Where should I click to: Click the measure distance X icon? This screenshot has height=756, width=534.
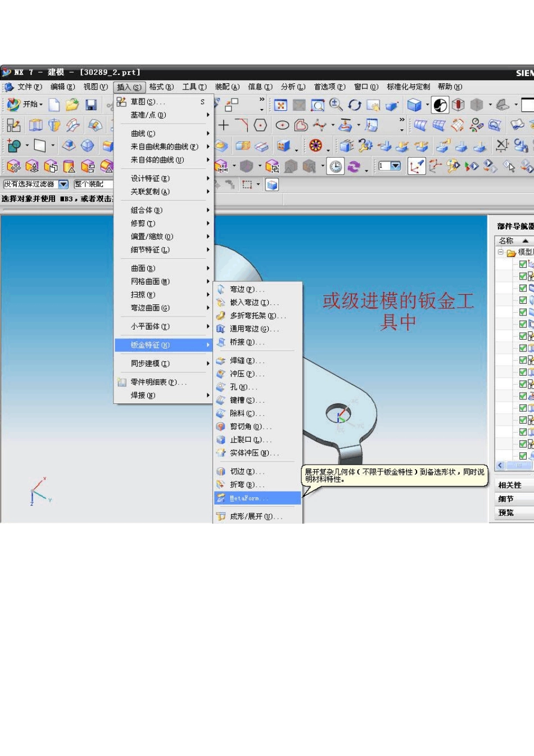(x=501, y=146)
